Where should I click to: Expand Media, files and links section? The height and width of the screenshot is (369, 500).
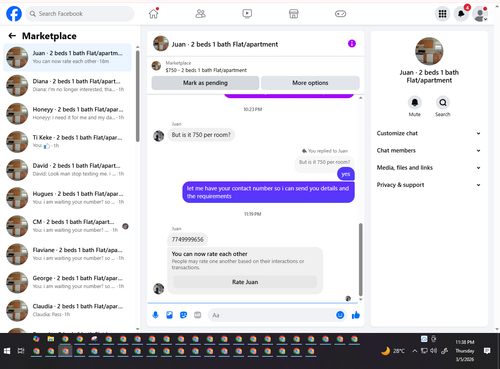pyautogui.click(x=429, y=168)
